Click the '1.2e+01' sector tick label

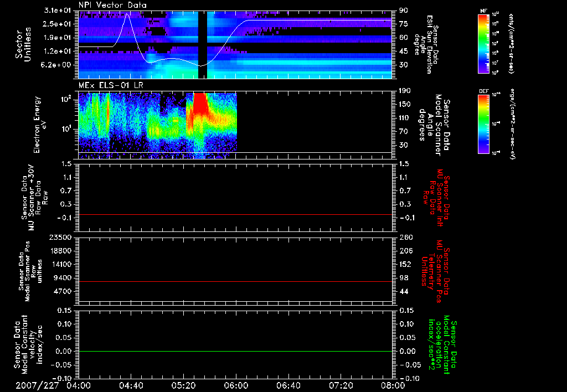click(58, 51)
